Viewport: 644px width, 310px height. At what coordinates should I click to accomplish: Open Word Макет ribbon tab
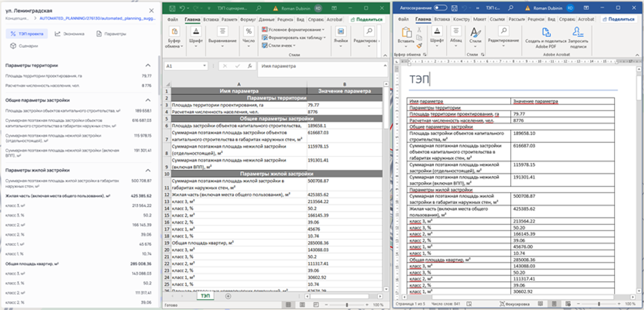tap(480, 19)
